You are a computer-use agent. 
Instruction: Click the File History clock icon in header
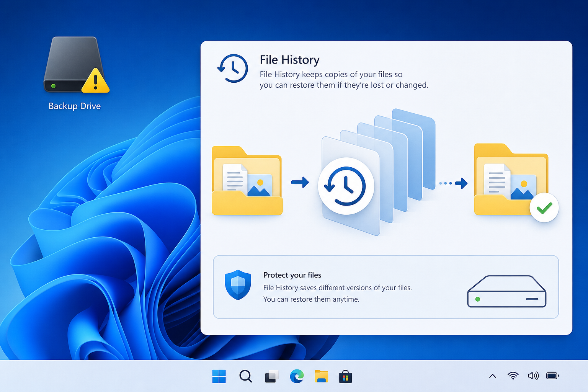[x=233, y=68]
